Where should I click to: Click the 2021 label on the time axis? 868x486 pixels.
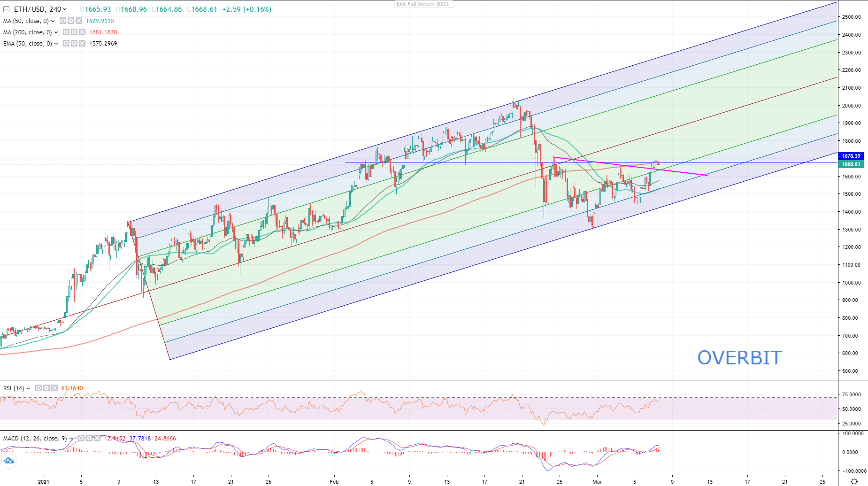[x=43, y=481]
